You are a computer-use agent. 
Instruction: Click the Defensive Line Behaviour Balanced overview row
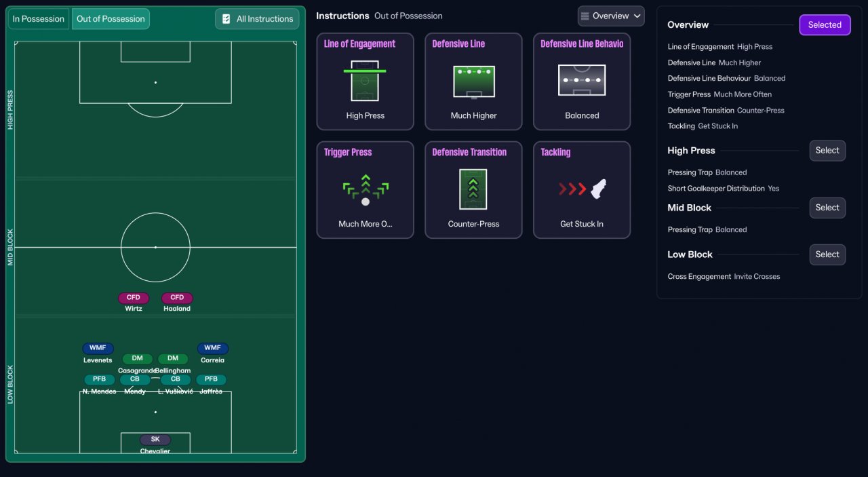point(726,79)
